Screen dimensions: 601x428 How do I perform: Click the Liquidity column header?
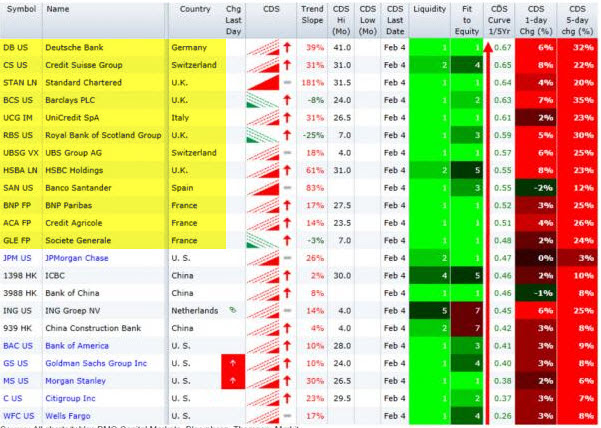pos(429,9)
